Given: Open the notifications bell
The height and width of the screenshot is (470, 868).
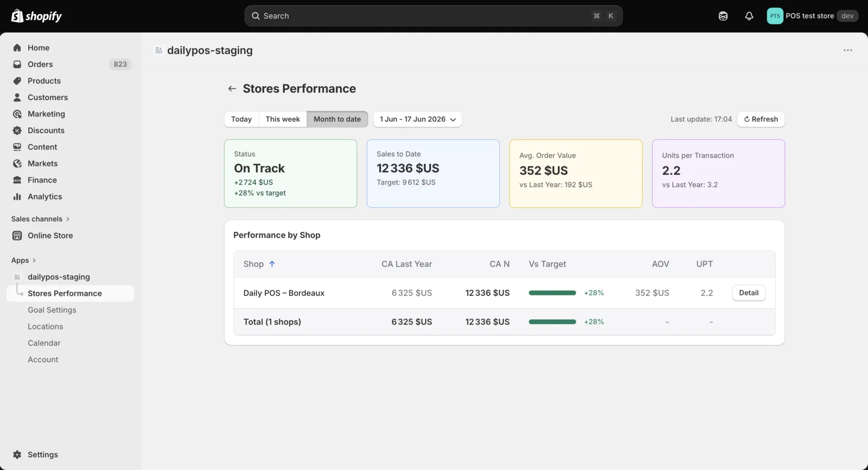Looking at the screenshot, I should coord(749,16).
